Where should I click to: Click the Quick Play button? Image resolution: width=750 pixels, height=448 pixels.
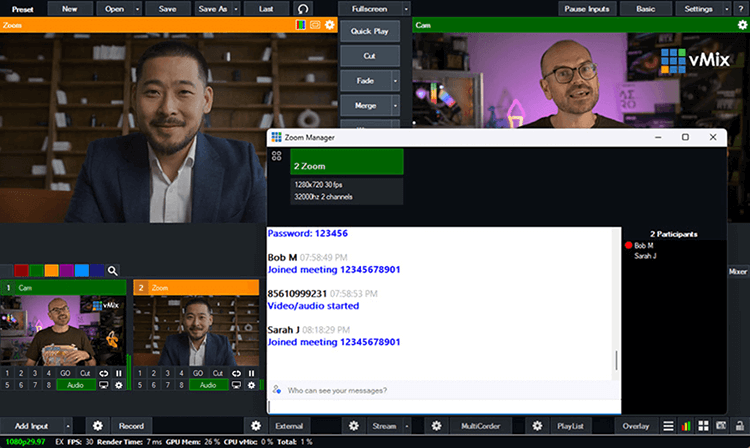[x=368, y=31]
